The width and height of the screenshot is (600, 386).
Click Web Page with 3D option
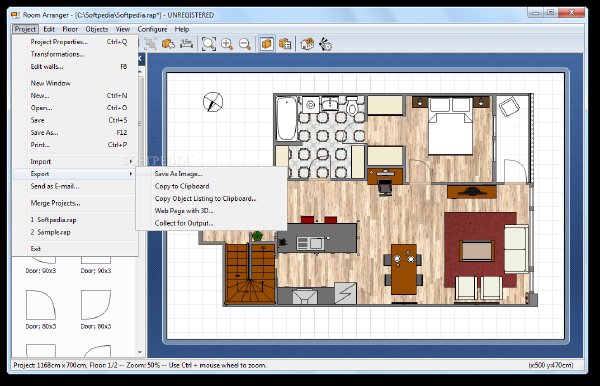tap(184, 211)
